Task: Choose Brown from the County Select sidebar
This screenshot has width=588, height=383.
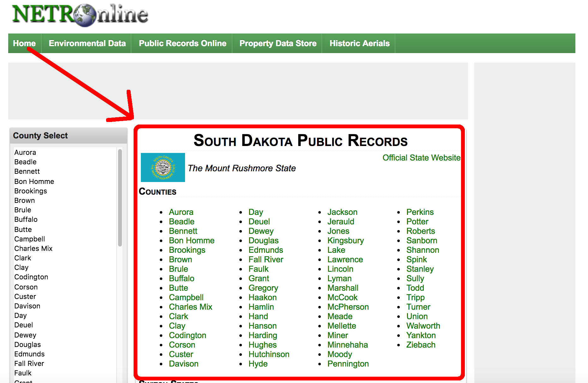Action: click(x=24, y=200)
